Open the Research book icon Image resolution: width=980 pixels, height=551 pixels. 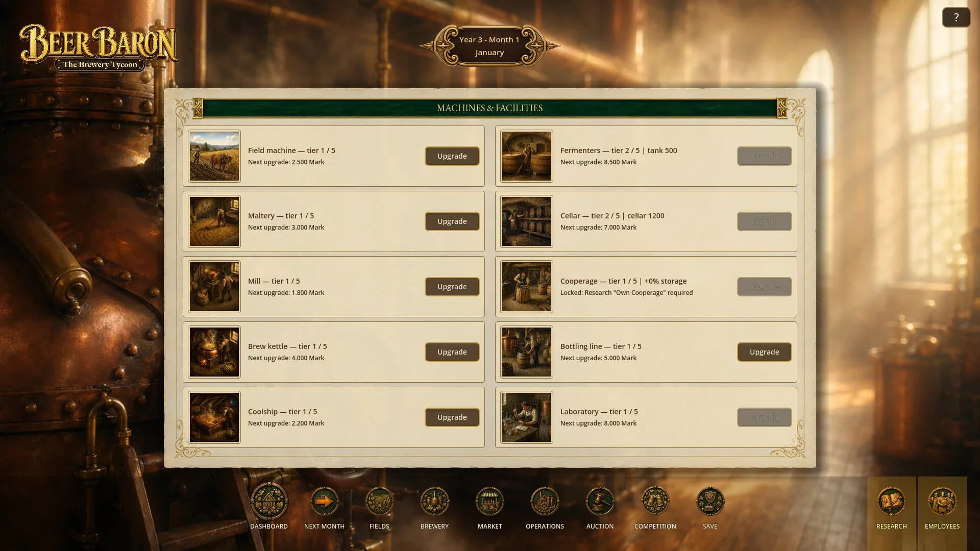pos(891,502)
